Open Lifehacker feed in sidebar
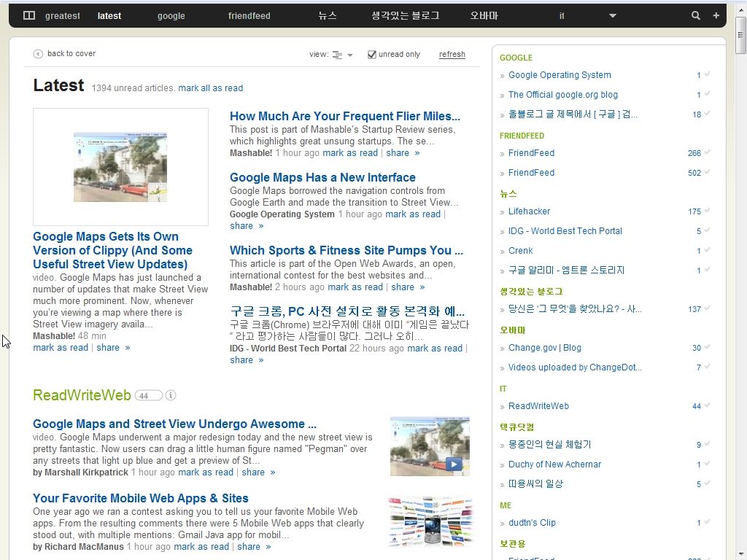 coord(529,211)
